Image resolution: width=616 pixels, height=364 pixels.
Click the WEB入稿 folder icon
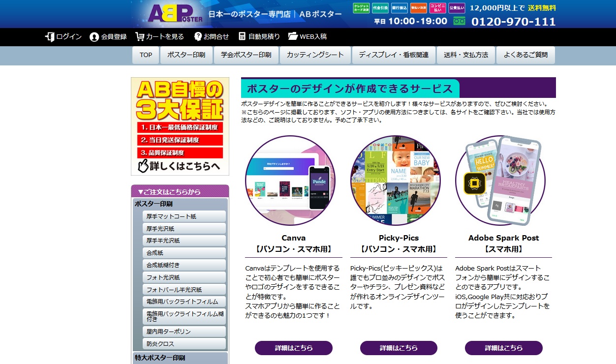(x=293, y=36)
